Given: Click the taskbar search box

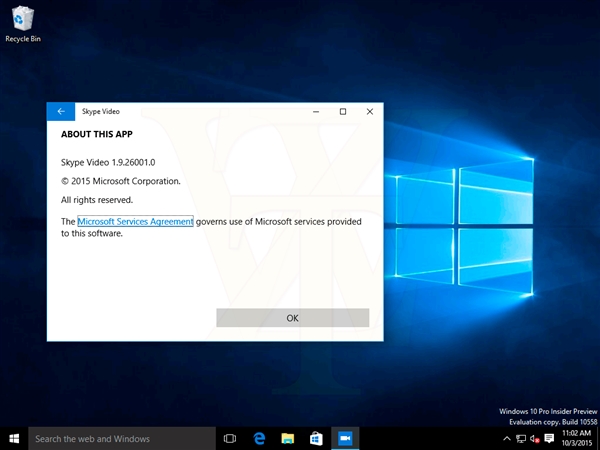Looking at the screenshot, I should click(x=122, y=438).
